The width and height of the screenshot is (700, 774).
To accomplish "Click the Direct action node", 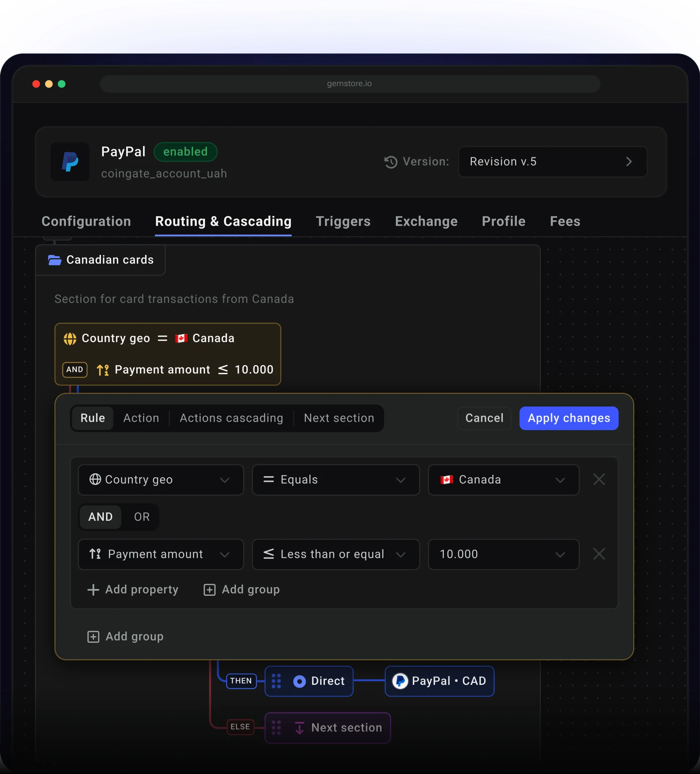I will point(309,681).
